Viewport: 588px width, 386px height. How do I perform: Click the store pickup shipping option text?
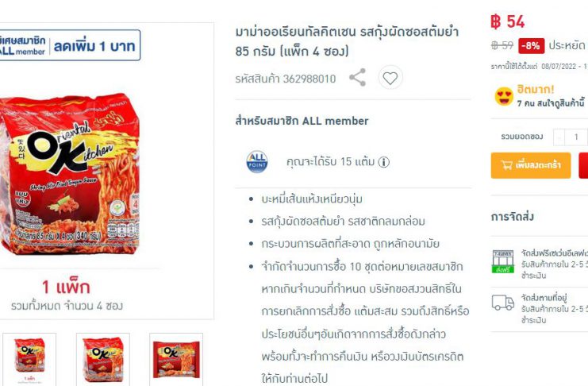click(x=555, y=253)
